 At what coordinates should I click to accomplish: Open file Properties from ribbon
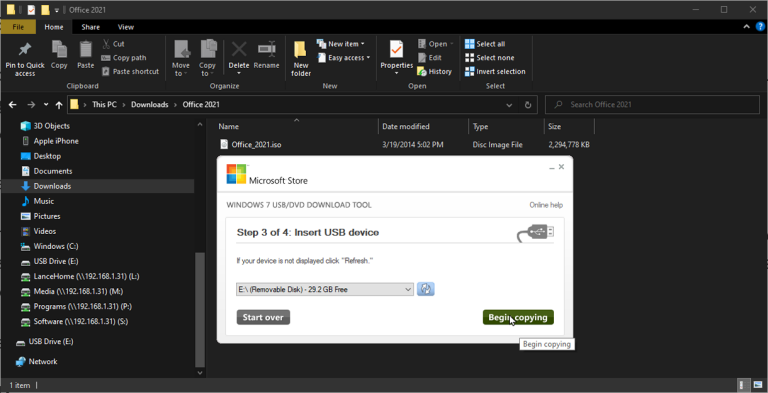(397, 58)
